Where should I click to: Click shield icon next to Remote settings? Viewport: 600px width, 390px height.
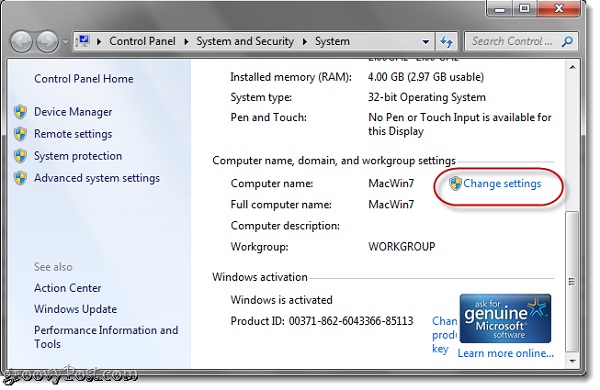point(20,134)
